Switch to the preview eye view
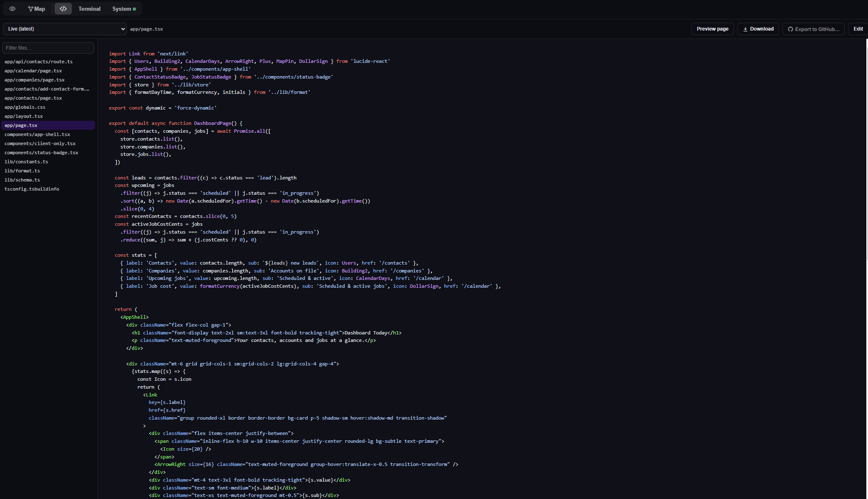Viewport: 868px width, 499px height. (x=12, y=9)
